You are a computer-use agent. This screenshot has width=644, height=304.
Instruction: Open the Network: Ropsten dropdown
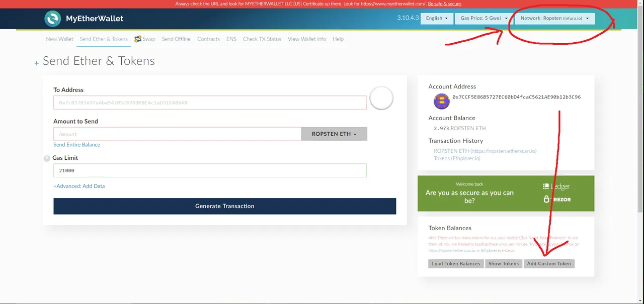tap(554, 18)
